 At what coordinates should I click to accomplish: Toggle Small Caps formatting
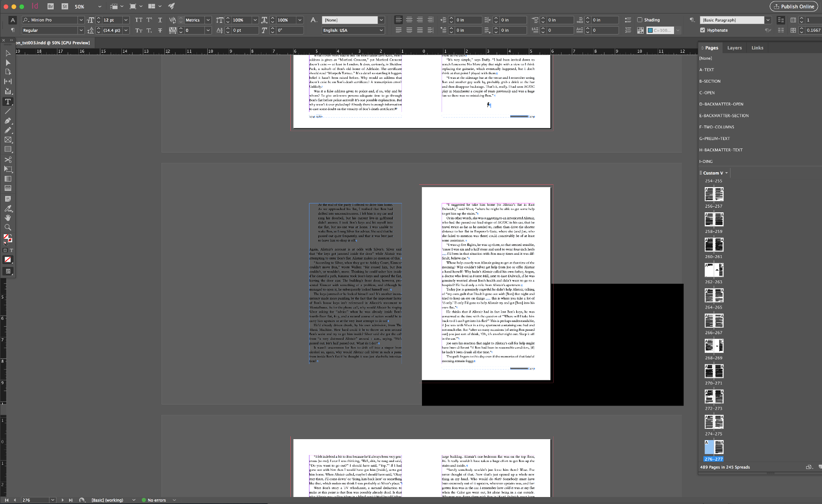coord(139,30)
